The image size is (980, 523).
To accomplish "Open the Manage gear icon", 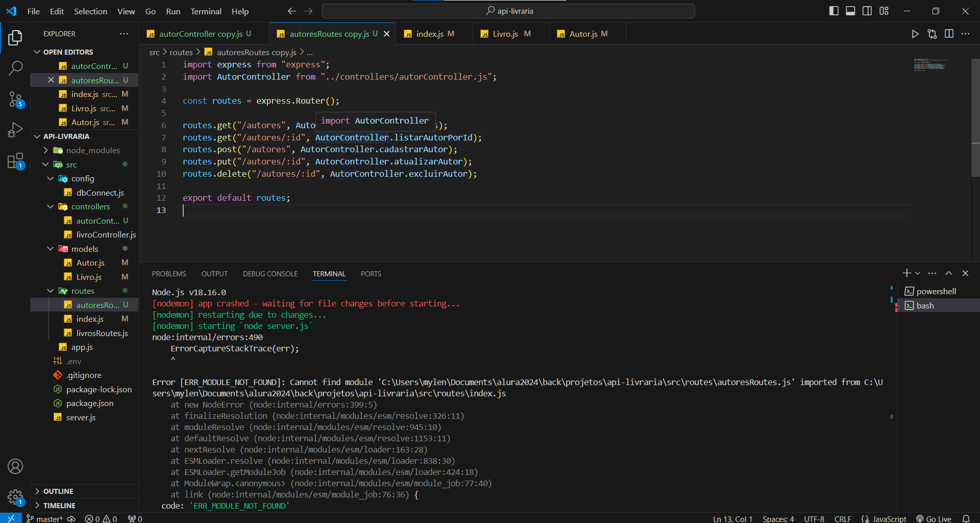I will coord(15,496).
